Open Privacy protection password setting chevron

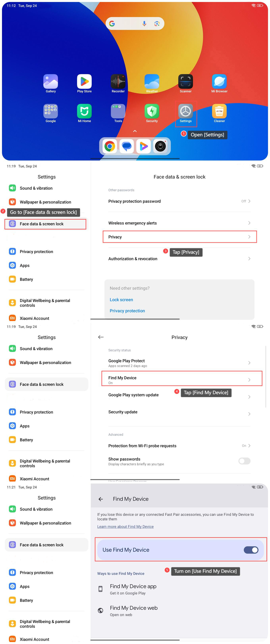point(249,201)
